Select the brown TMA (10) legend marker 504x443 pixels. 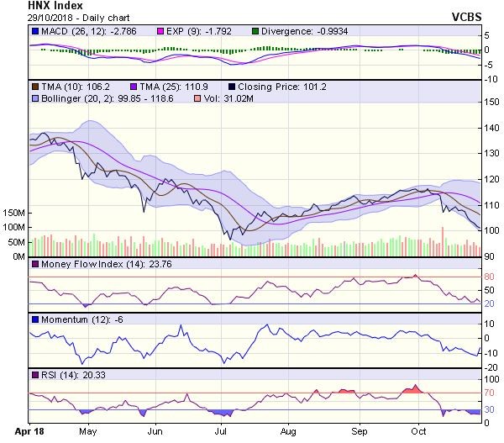pyautogui.click(x=35, y=87)
